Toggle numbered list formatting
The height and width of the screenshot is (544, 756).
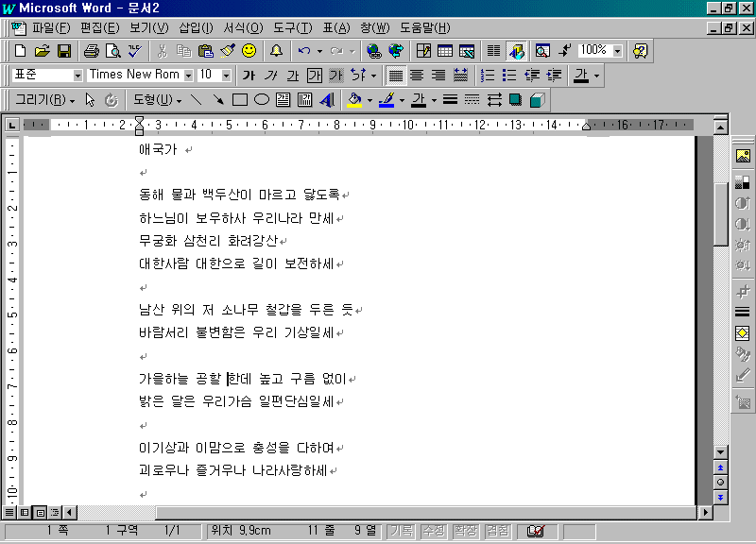pos(488,76)
